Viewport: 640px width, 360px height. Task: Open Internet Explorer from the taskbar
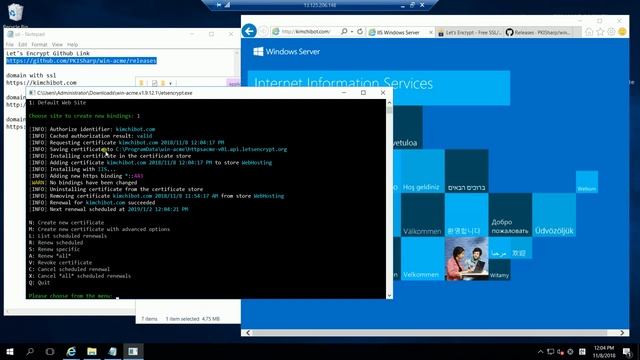71,351
